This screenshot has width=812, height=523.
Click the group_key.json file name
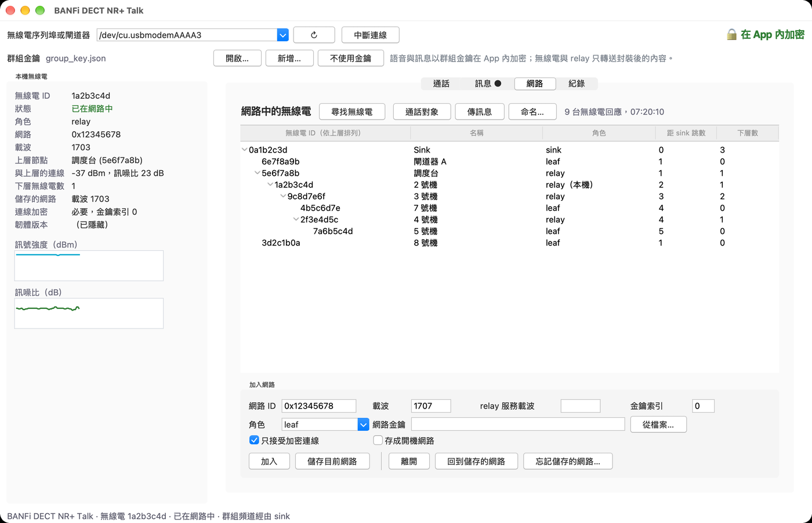(76, 58)
